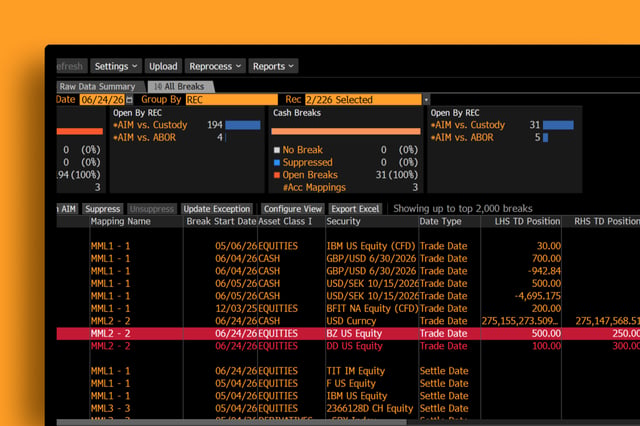Click the blue bar beside 31
The height and width of the screenshot is (426, 640).
558,125
